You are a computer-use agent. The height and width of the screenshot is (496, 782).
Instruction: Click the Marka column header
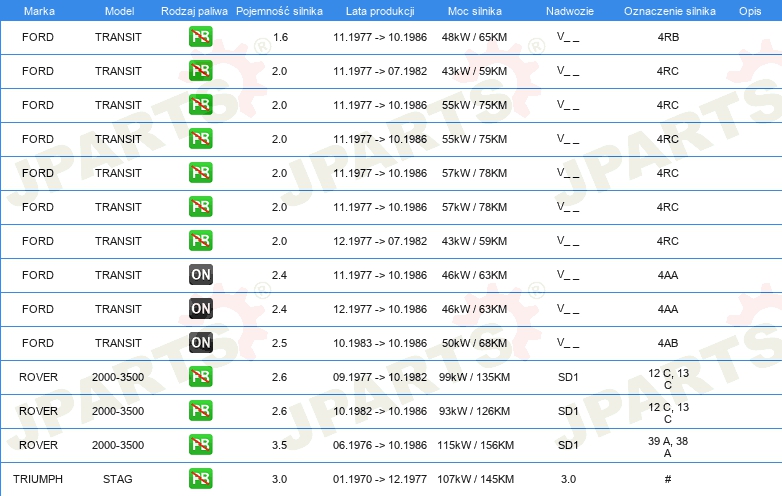[x=39, y=11]
